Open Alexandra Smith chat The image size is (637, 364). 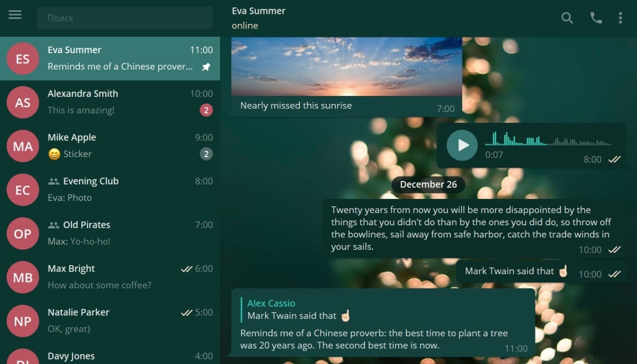pos(110,102)
